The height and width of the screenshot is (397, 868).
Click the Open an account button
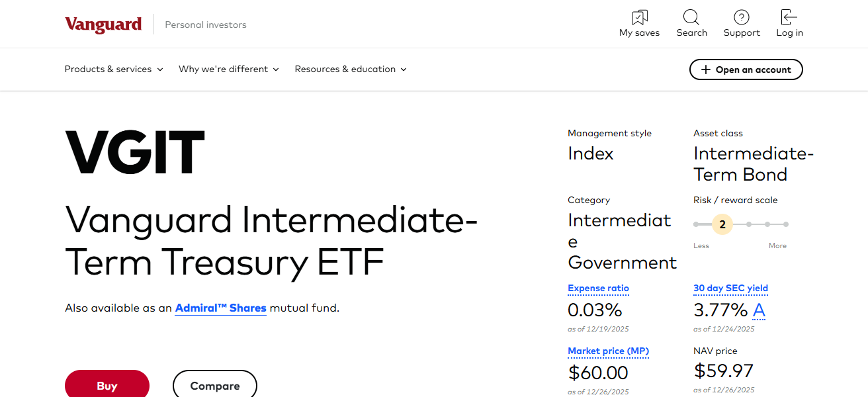746,69
